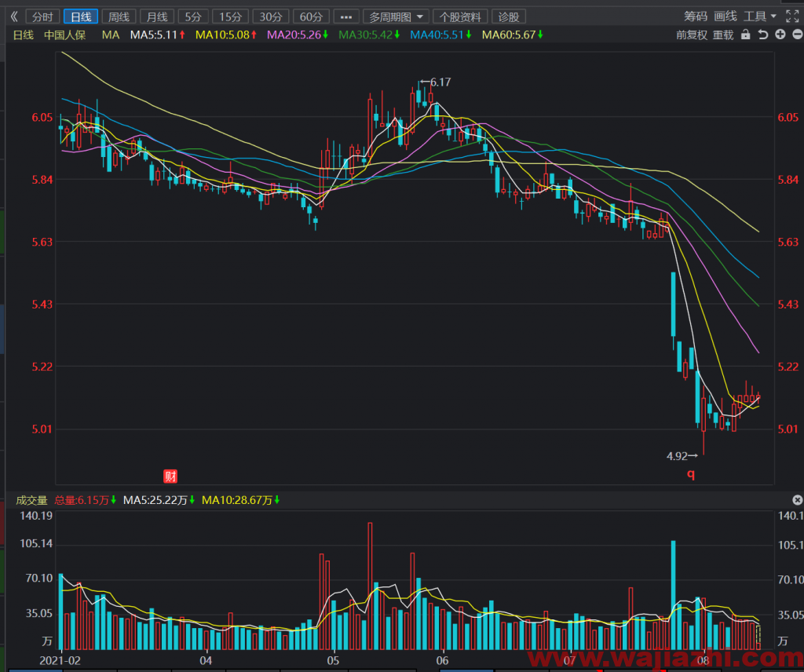Viewport: 804px width, 672px height.
Task: Close the 成交量 volume panel
Action: (x=798, y=500)
